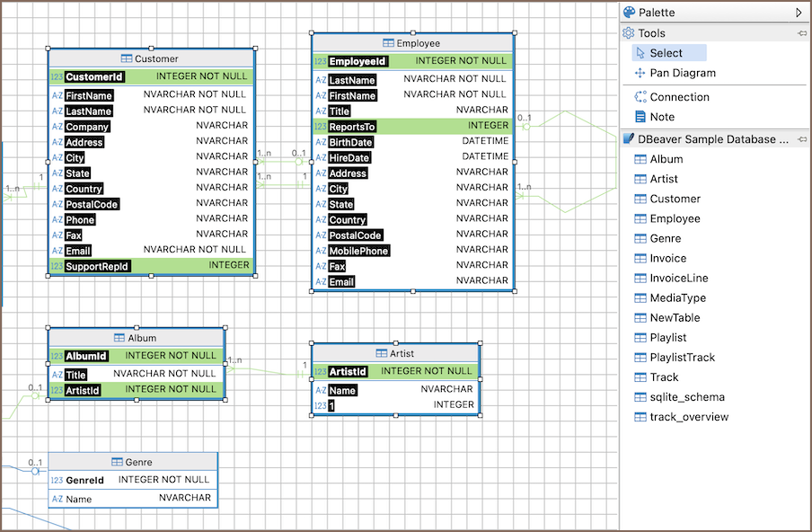Choose PlaylistTrack from the palette

coord(682,358)
